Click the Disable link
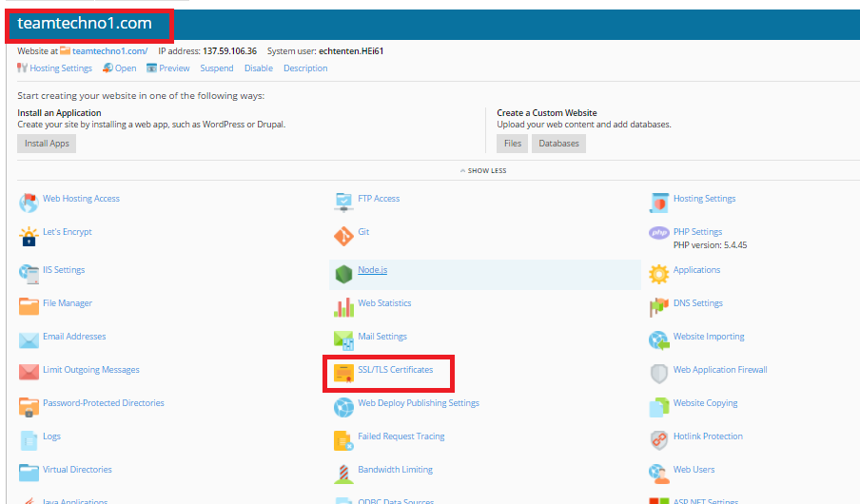 (259, 68)
